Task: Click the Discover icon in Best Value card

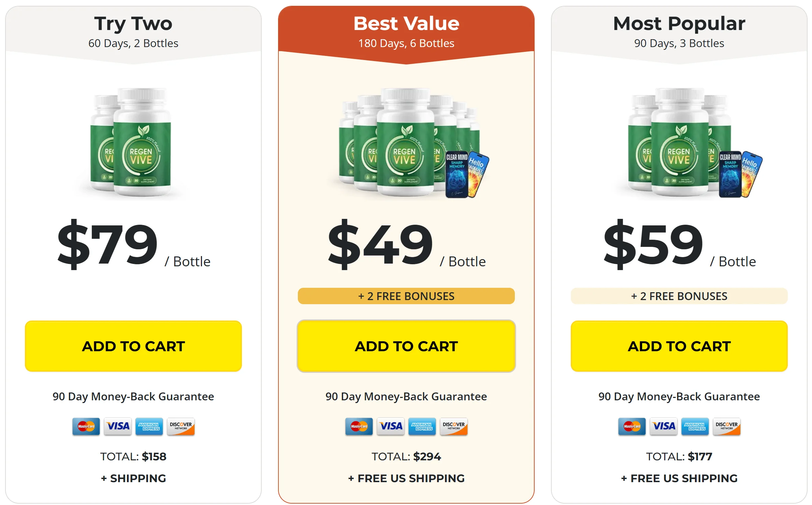Action: click(454, 426)
